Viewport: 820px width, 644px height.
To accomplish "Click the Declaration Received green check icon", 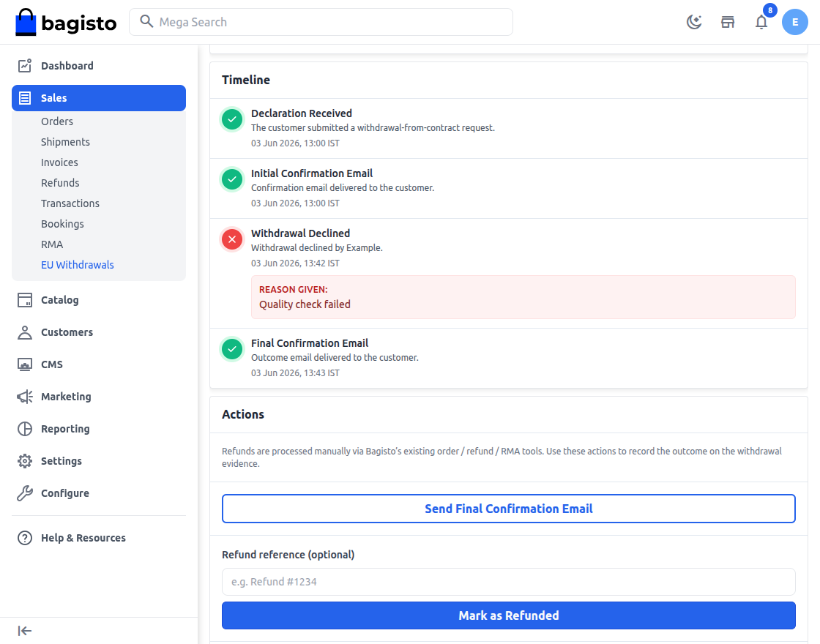I will [x=232, y=119].
